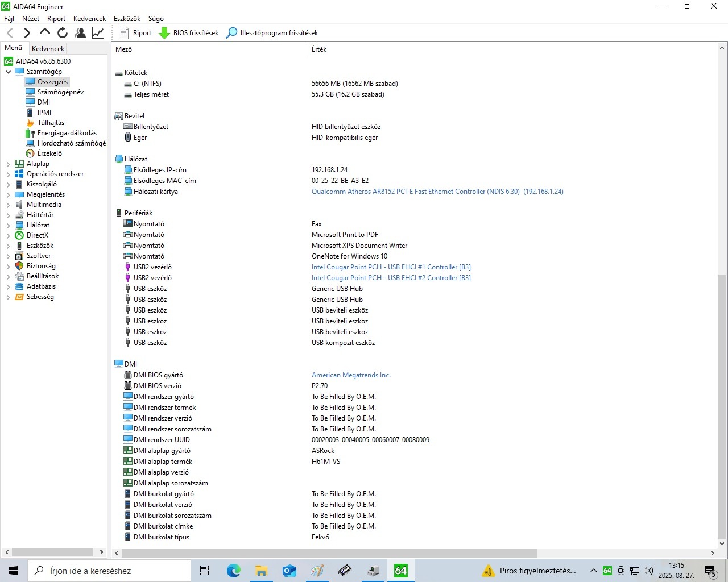Click the taskbar search box
This screenshot has width=728, height=582.
[x=109, y=571]
